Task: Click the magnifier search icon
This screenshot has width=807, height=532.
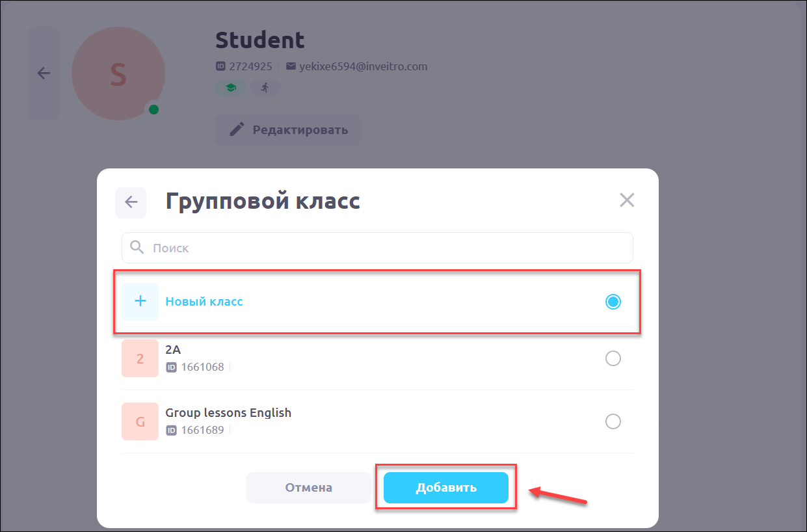Action: tap(137, 247)
